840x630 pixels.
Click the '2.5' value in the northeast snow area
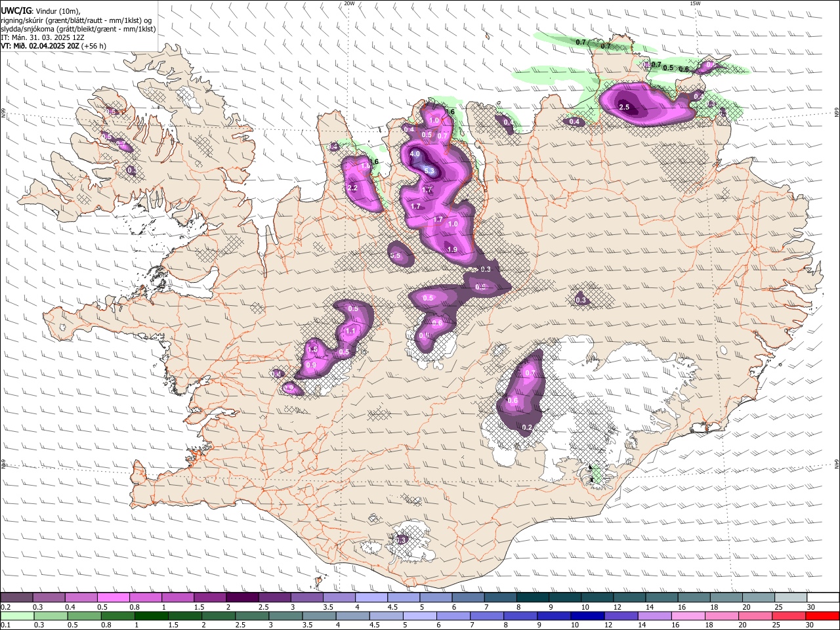click(x=624, y=107)
